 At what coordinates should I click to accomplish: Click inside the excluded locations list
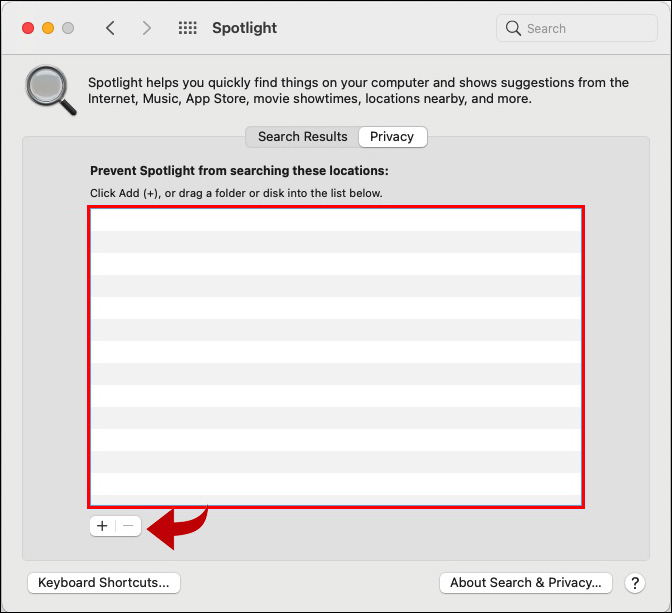coord(336,357)
